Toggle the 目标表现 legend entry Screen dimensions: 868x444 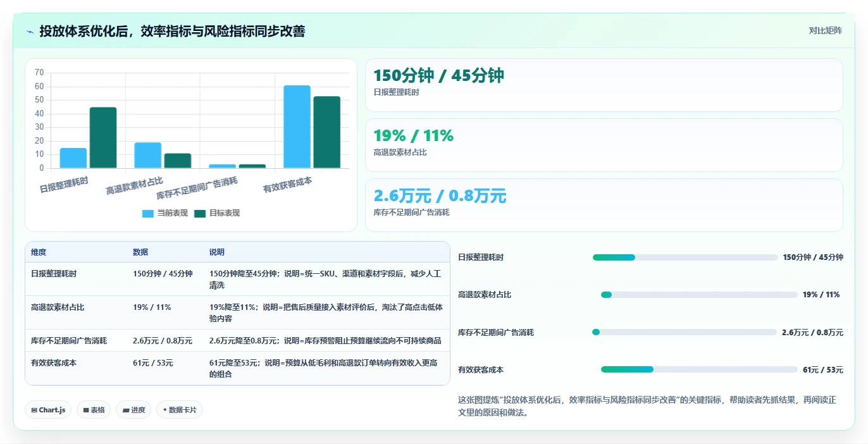click(217, 213)
